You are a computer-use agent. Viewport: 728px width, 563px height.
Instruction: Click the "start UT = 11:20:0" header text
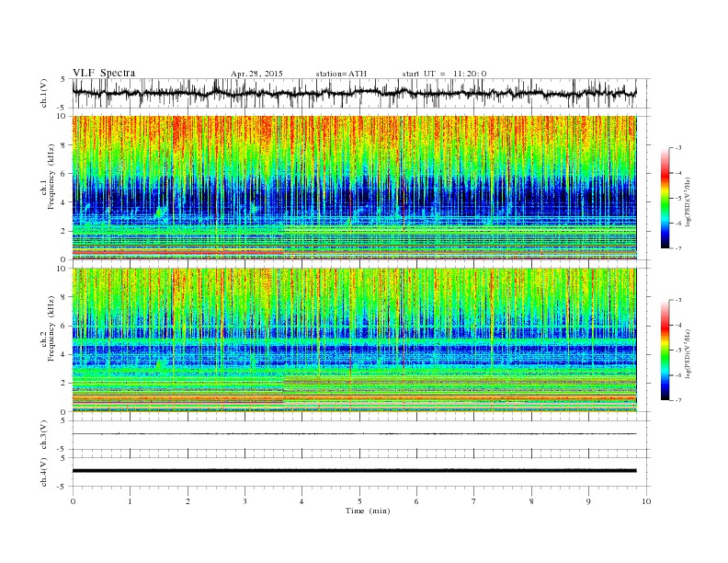(x=444, y=74)
